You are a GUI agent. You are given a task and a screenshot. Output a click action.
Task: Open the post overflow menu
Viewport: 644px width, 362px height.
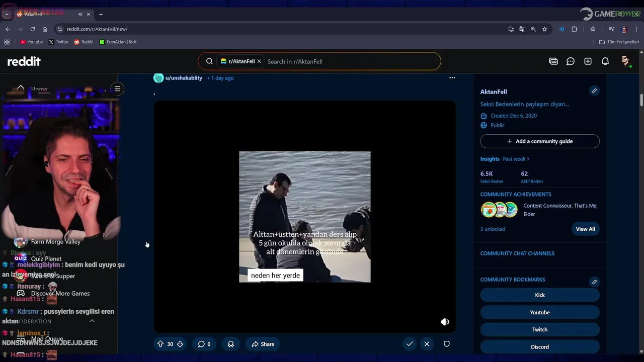coord(452,78)
